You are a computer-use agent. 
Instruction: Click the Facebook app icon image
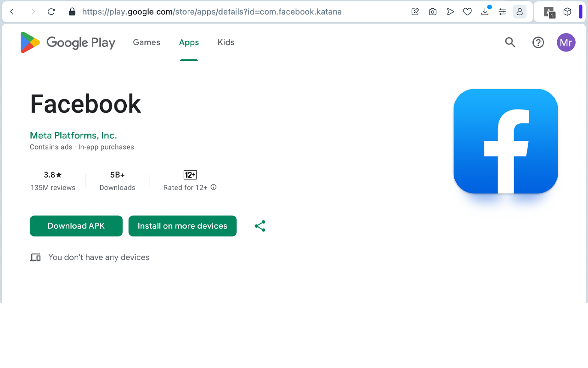coord(506,141)
